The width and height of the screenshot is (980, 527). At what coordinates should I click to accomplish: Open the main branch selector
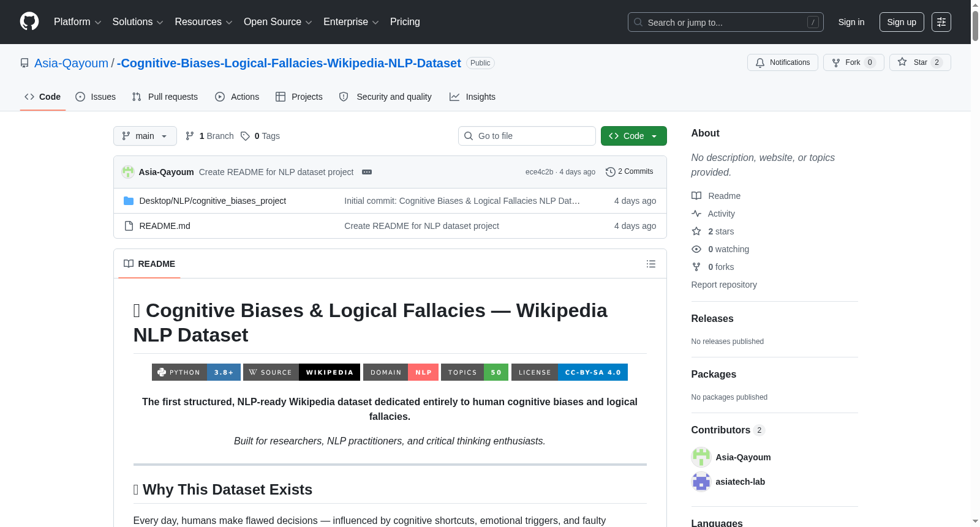pos(145,136)
